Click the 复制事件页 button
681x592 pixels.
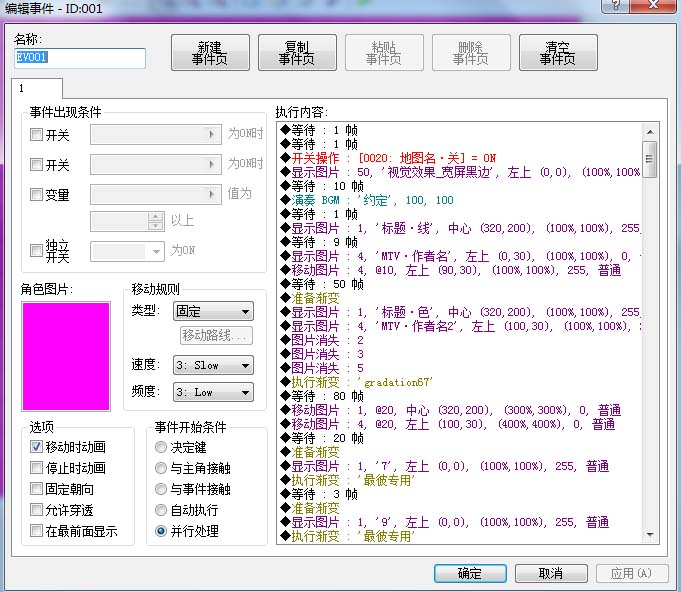pyautogui.click(x=297, y=53)
